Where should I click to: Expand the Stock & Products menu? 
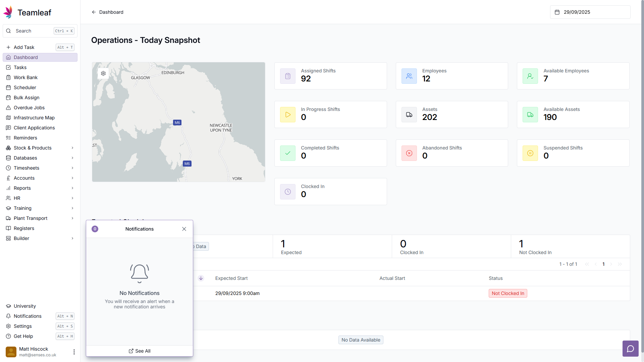[x=72, y=148]
